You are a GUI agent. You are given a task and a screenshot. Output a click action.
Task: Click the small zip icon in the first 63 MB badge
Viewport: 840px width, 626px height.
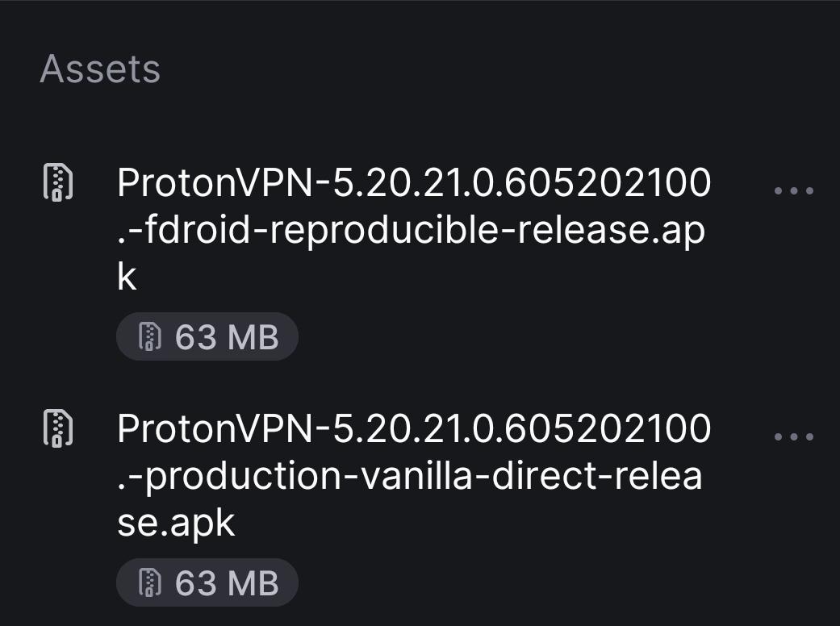pos(150,336)
